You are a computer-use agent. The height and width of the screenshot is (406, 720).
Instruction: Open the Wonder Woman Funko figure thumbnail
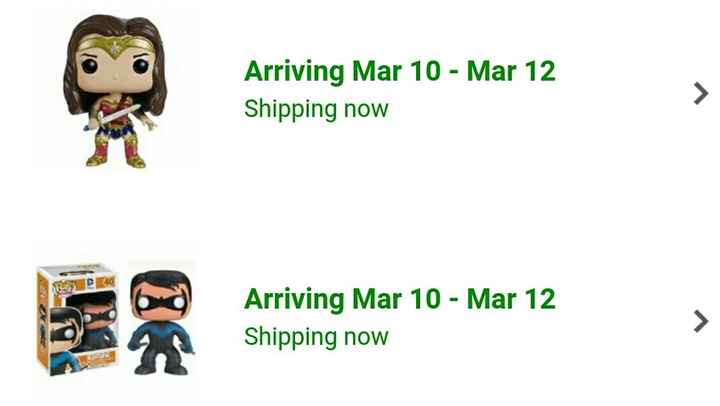coord(113,90)
